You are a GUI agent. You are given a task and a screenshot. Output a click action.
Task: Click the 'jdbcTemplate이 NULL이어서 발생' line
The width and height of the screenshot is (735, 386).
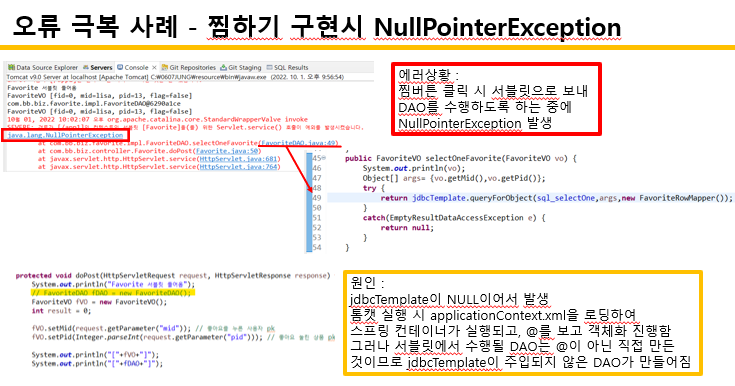pyautogui.click(x=450, y=299)
